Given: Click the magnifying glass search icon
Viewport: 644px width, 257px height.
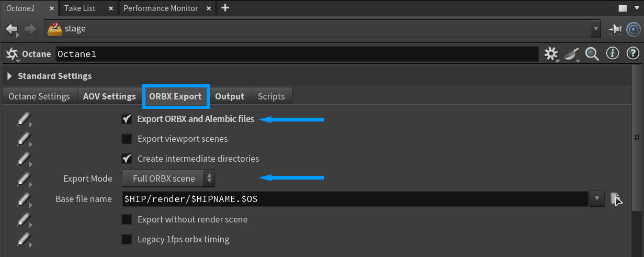Looking at the screenshot, I should 592,54.
